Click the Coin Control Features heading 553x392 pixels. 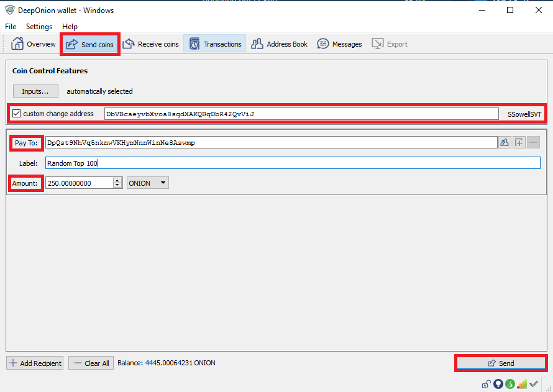(50, 71)
